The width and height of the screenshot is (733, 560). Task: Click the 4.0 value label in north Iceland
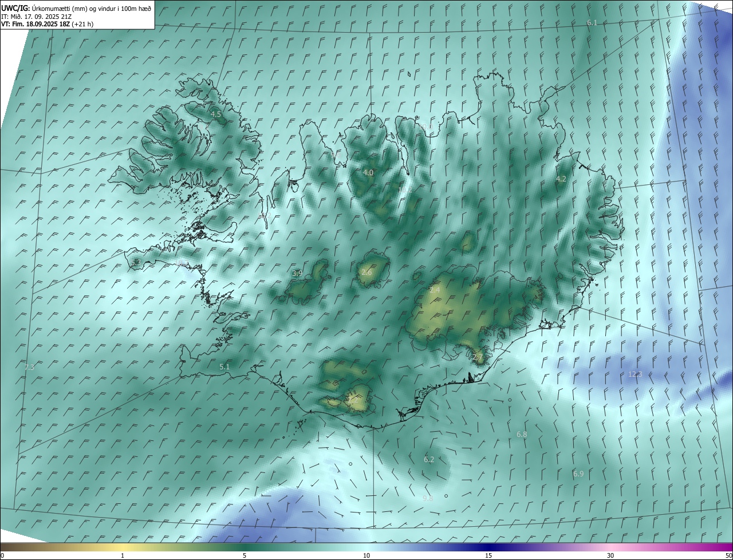point(368,172)
